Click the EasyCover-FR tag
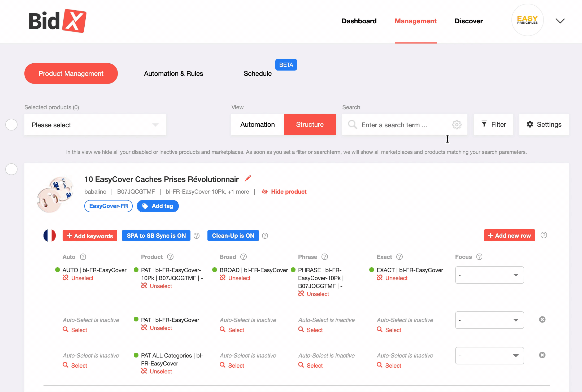The image size is (582, 392). (108, 206)
